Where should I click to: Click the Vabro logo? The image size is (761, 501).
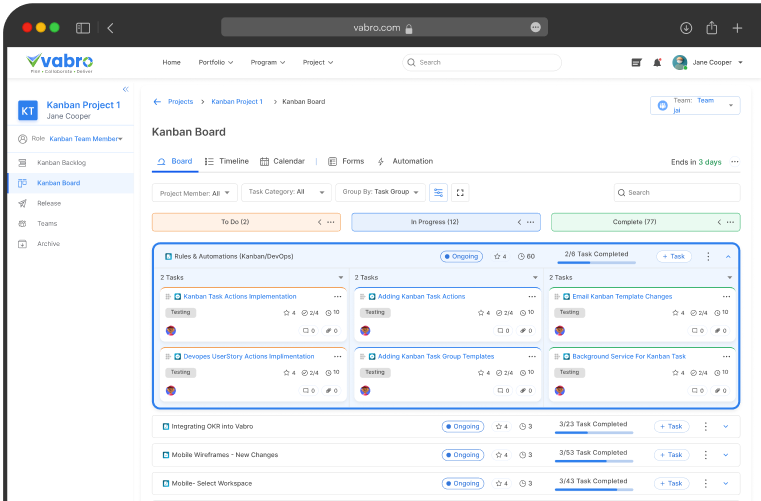[x=60, y=63]
